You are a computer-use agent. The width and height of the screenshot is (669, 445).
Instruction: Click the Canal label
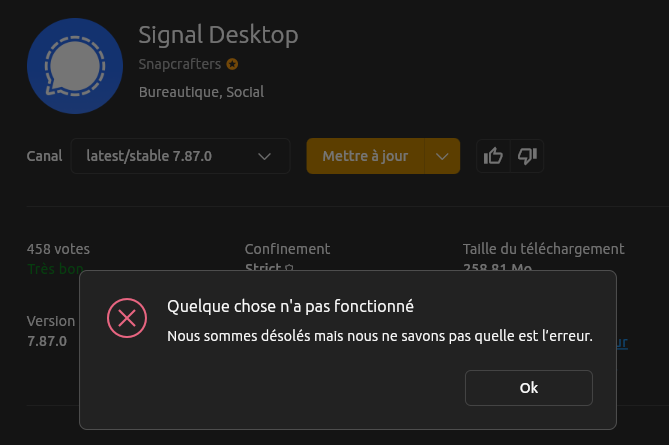coord(44,156)
